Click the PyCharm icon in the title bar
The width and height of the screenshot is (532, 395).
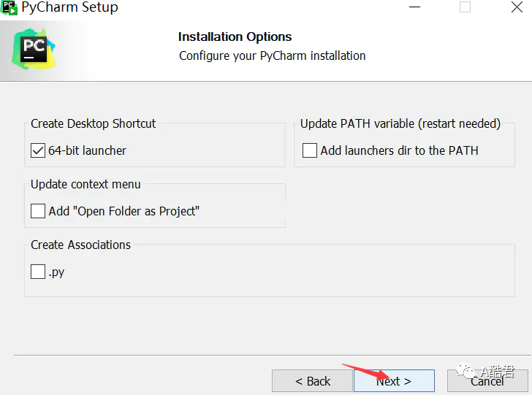[x=9, y=7]
